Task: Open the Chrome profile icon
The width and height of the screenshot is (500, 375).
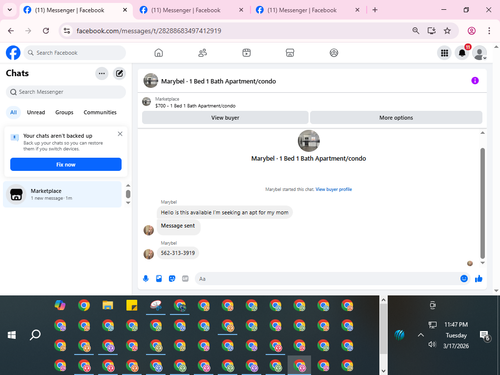Action: coord(471,31)
